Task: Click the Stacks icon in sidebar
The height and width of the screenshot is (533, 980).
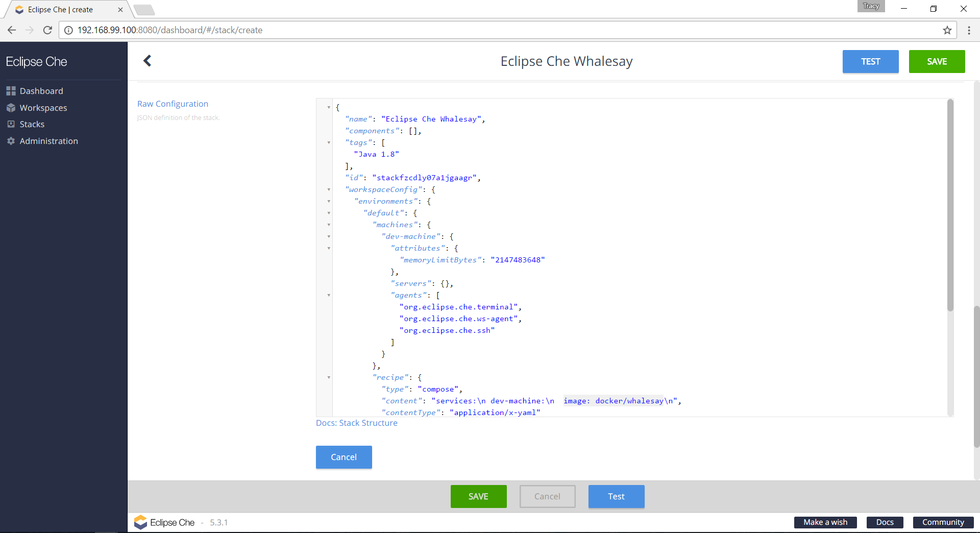Action: [x=11, y=124]
